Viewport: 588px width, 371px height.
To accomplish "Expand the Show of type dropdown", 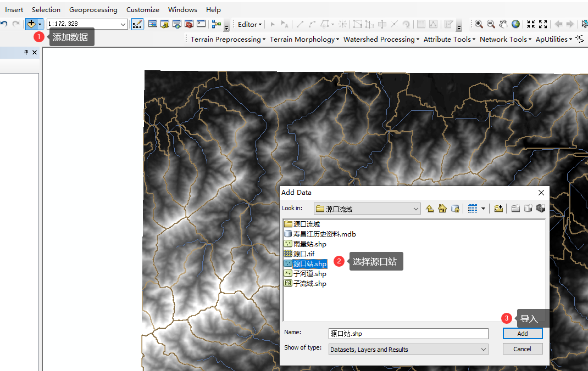I will (x=484, y=349).
